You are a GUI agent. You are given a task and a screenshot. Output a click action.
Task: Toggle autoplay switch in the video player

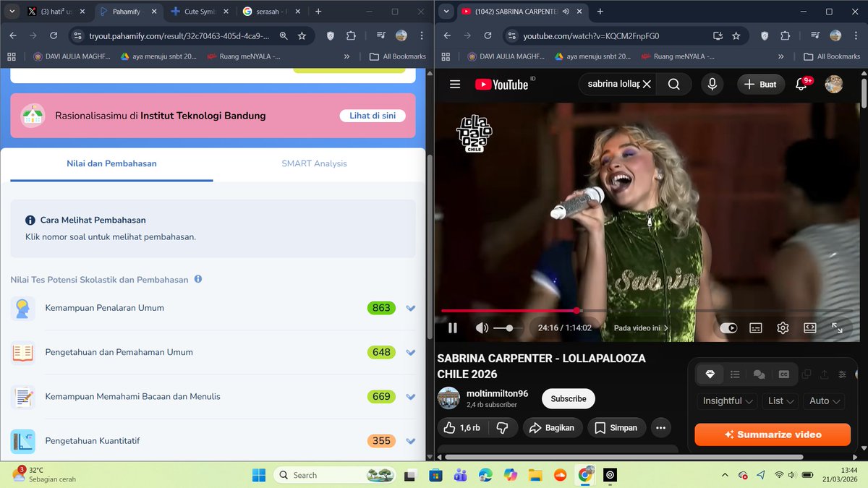(728, 328)
